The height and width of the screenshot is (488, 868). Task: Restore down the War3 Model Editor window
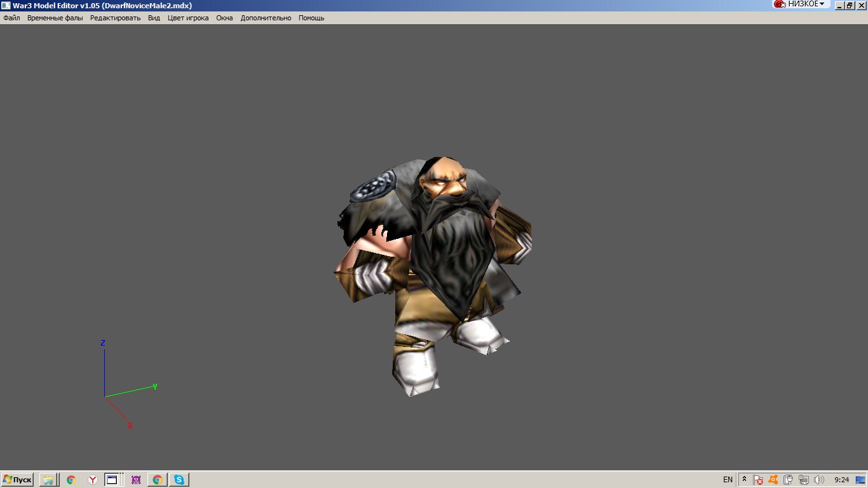pos(850,5)
